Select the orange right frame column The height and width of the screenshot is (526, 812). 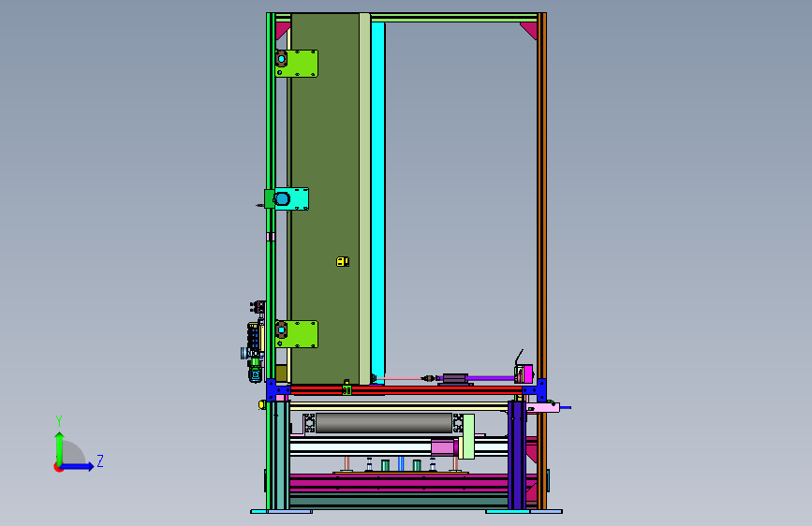(542, 207)
